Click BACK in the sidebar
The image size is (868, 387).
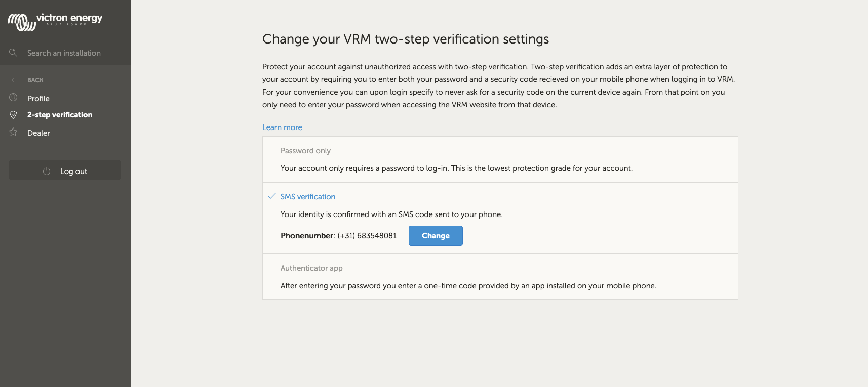(x=35, y=80)
